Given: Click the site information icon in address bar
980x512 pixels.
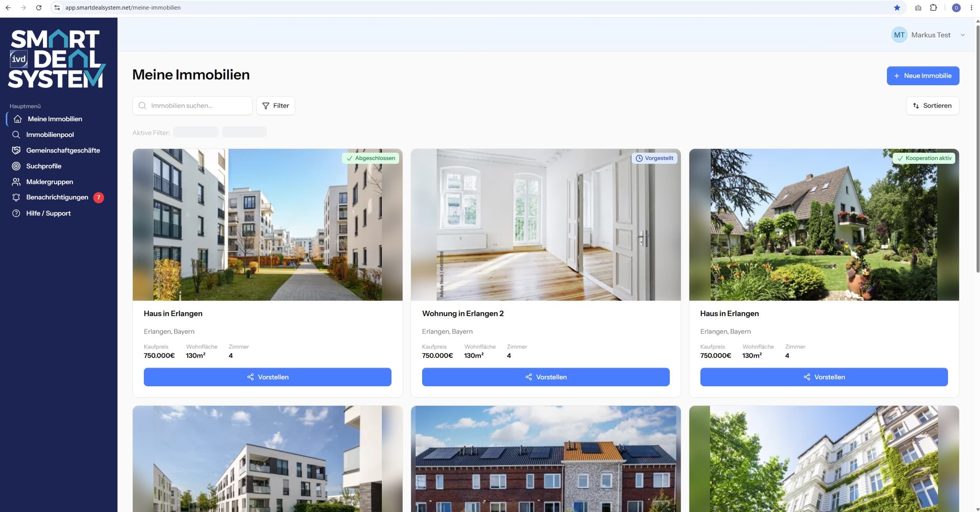Looking at the screenshot, I should [57, 7].
